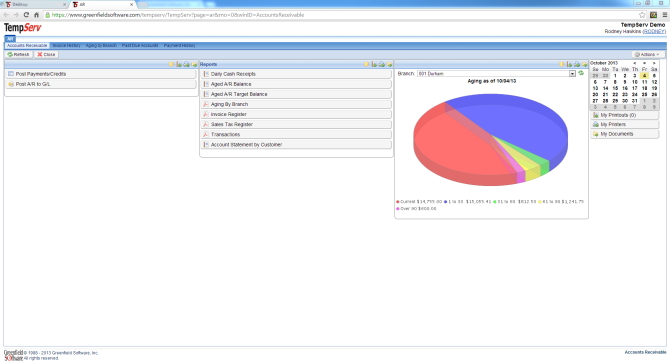Click the browser address bar
670x362 pixels.
click(x=342, y=15)
